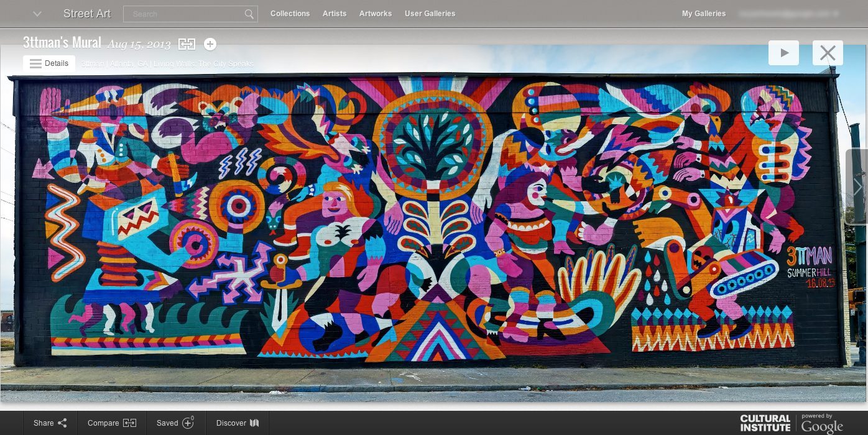This screenshot has width=868, height=435.
Task: Open Share in the bottom bar
Action: 50,423
